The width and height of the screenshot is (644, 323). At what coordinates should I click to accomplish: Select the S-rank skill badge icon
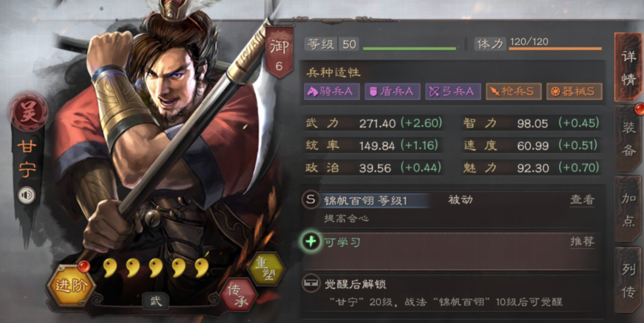[311, 200]
